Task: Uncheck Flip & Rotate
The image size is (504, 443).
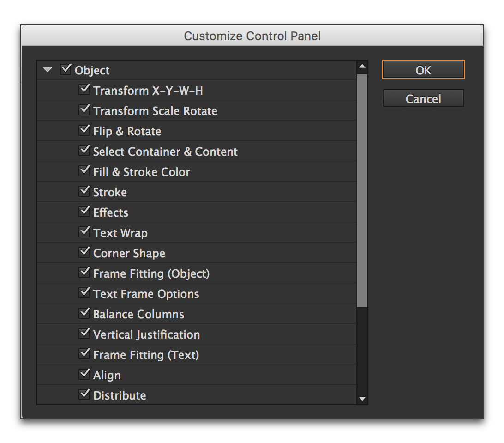Action: tap(84, 130)
